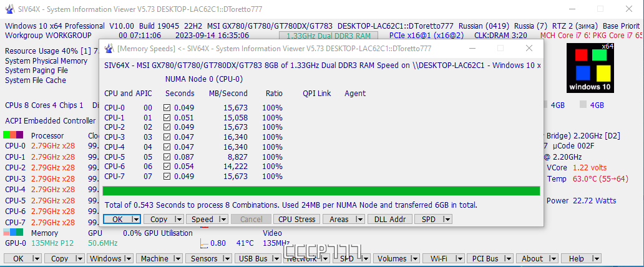Click 'System Paging File' label
Viewport: 644px width, 267px height.
coord(36,70)
